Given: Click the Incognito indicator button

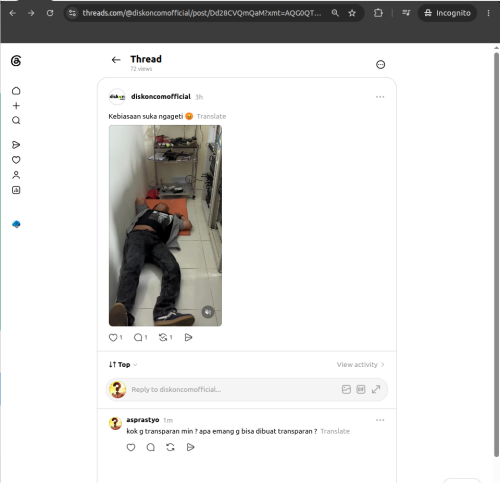Looking at the screenshot, I should tap(447, 13).
